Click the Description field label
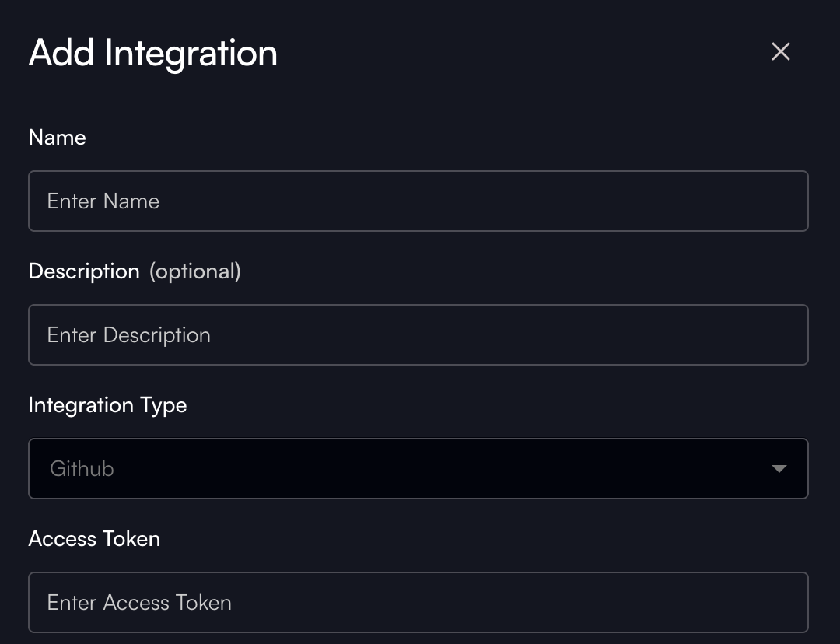The image size is (840, 644). [83, 271]
